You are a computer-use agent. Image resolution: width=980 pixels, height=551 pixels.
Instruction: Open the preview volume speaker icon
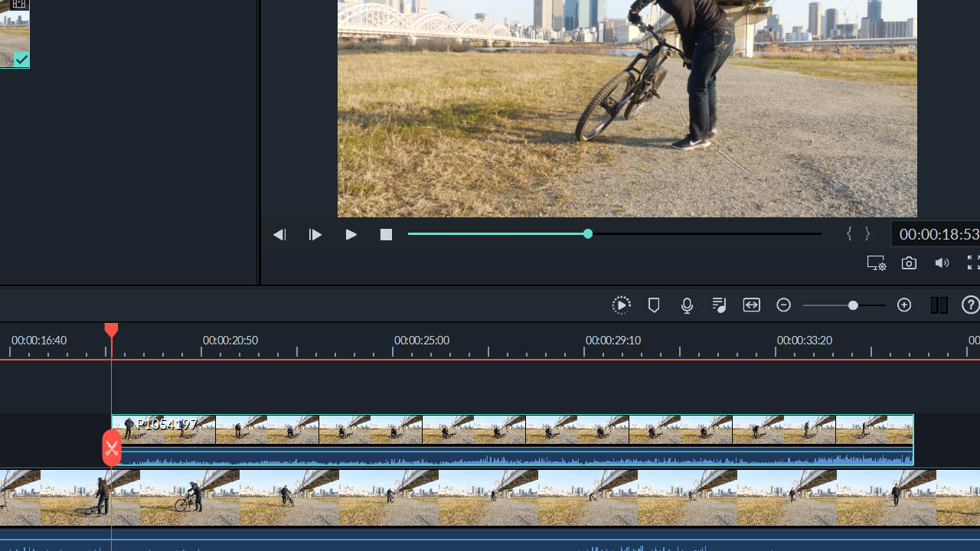point(942,263)
